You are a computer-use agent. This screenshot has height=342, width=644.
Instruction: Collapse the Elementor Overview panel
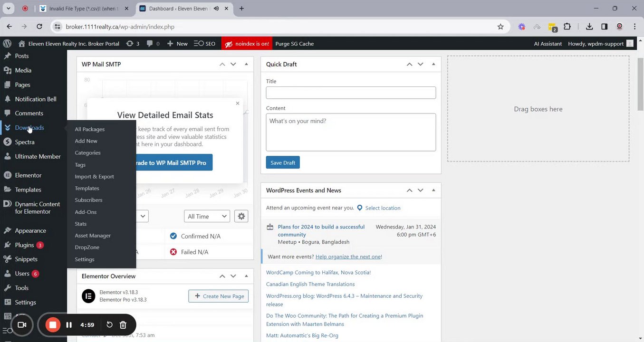click(246, 276)
